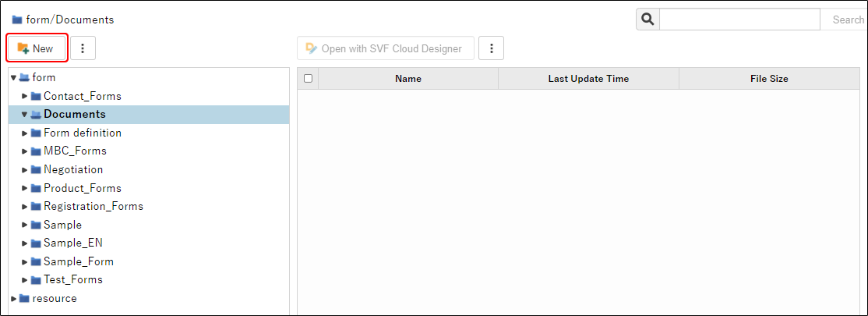The image size is (868, 316).
Task: Sort by the Name column header
Action: click(408, 79)
